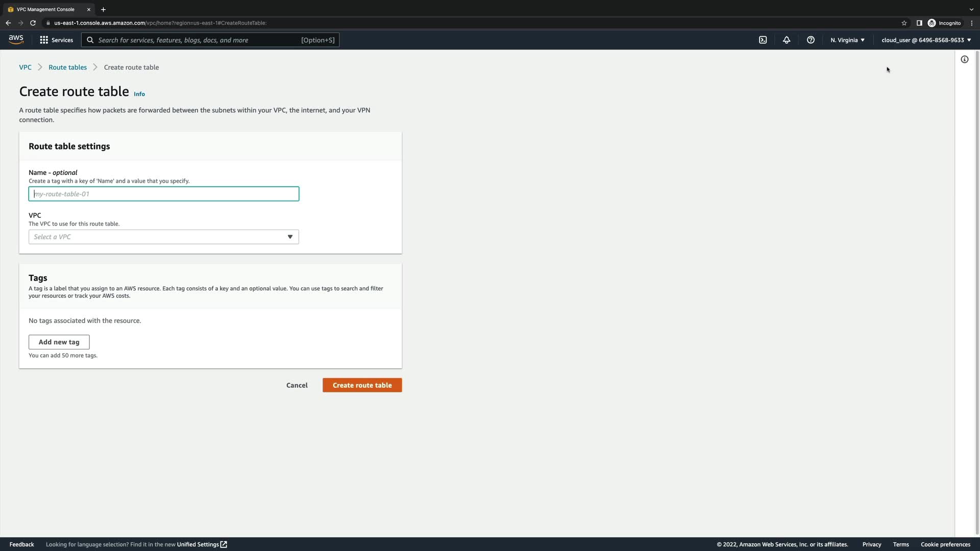Open the notifications bell

click(x=787, y=40)
